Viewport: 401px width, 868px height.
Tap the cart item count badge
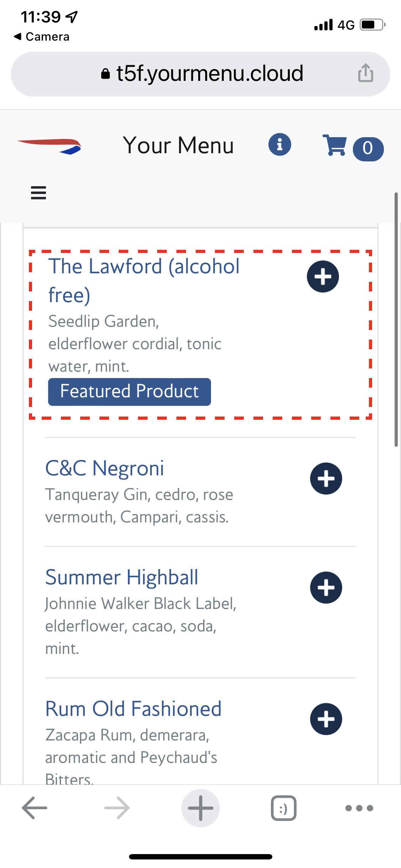coord(368,149)
